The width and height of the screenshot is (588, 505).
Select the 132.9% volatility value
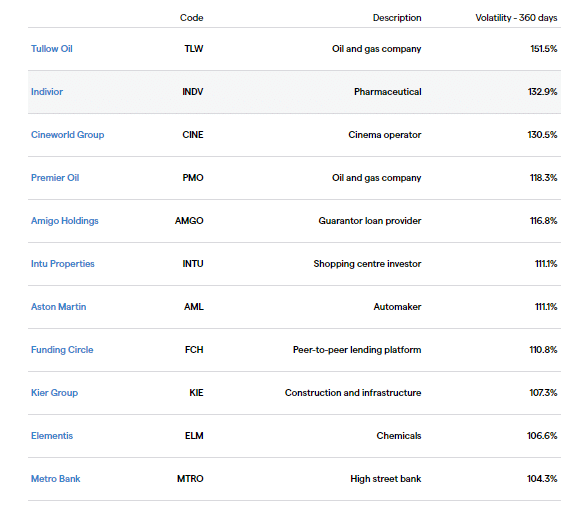coord(543,92)
